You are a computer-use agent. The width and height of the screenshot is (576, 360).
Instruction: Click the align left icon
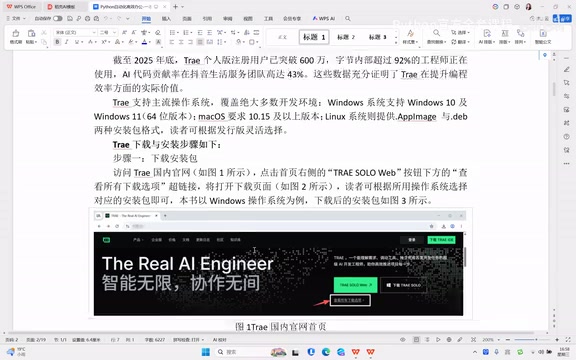tap(172, 42)
